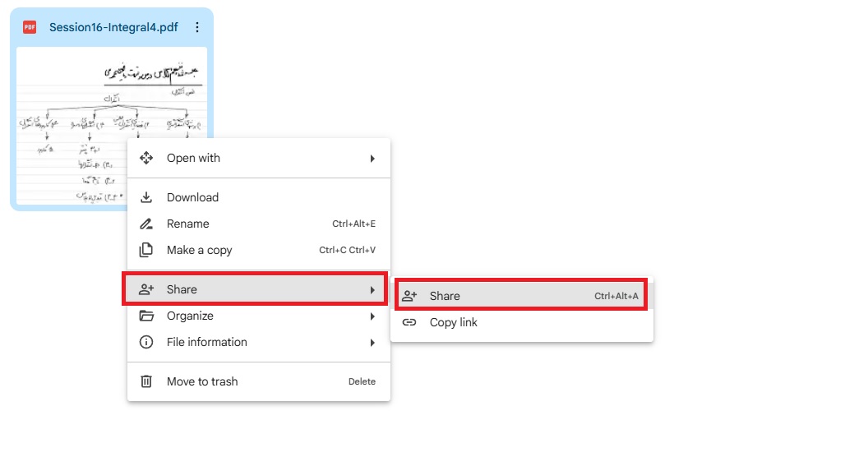The width and height of the screenshot is (868, 457).
Task: Click the red PDF file type icon
Action: click(x=30, y=27)
